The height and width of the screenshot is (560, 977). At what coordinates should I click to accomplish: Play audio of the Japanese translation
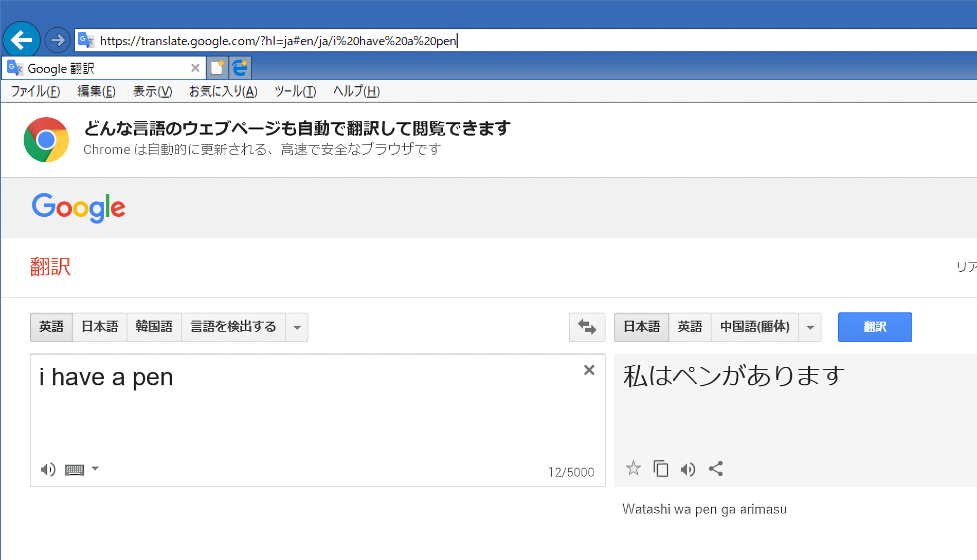point(687,469)
